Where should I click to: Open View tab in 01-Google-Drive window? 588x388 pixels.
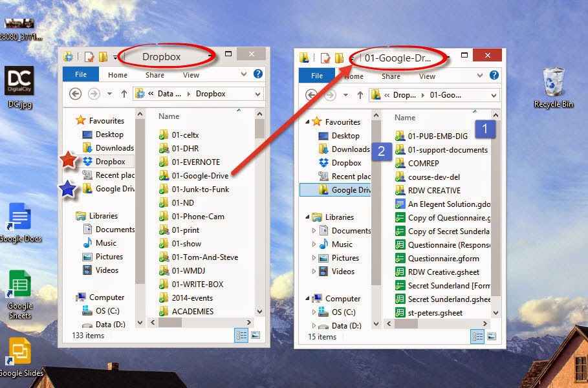point(427,76)
